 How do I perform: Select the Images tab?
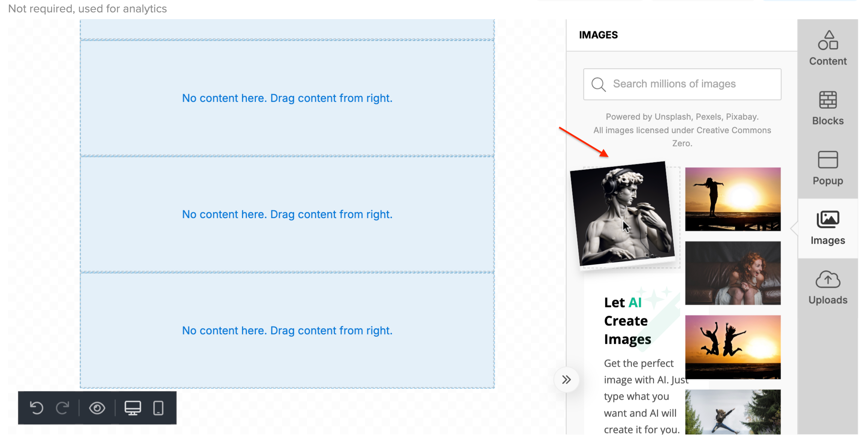tap(828, 228)
